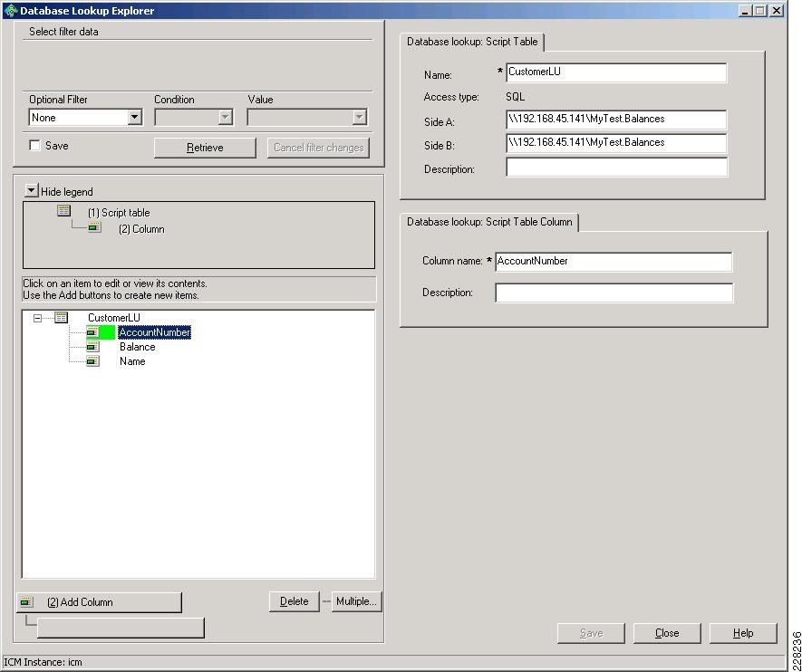Image resolution: width=802 pixels, height=672 pixels.
Task: Open the Optional Filter dropdown
Action: [x=134, y=118]
